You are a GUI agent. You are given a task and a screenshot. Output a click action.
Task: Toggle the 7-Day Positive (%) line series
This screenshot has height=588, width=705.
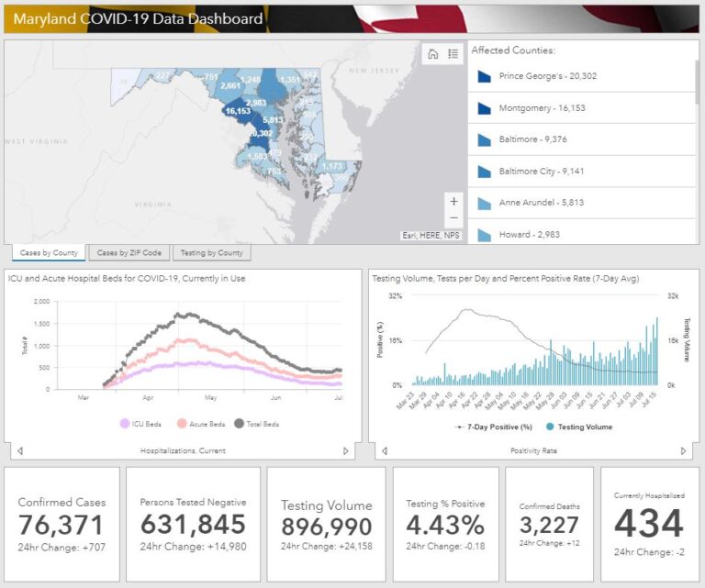[x=494, y=427]
